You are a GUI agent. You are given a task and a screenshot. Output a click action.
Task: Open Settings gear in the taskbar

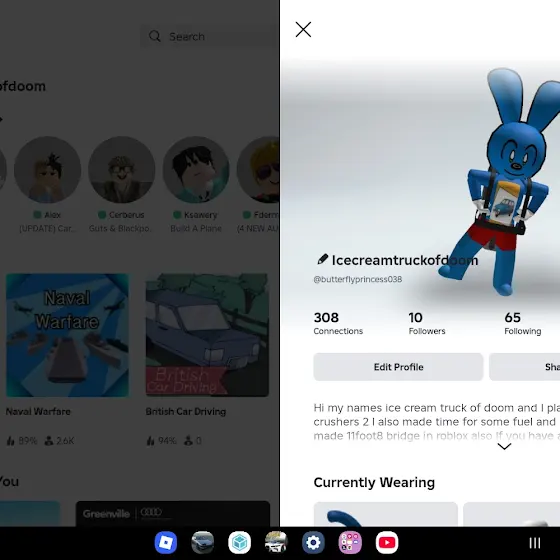[x=313, y=542]
